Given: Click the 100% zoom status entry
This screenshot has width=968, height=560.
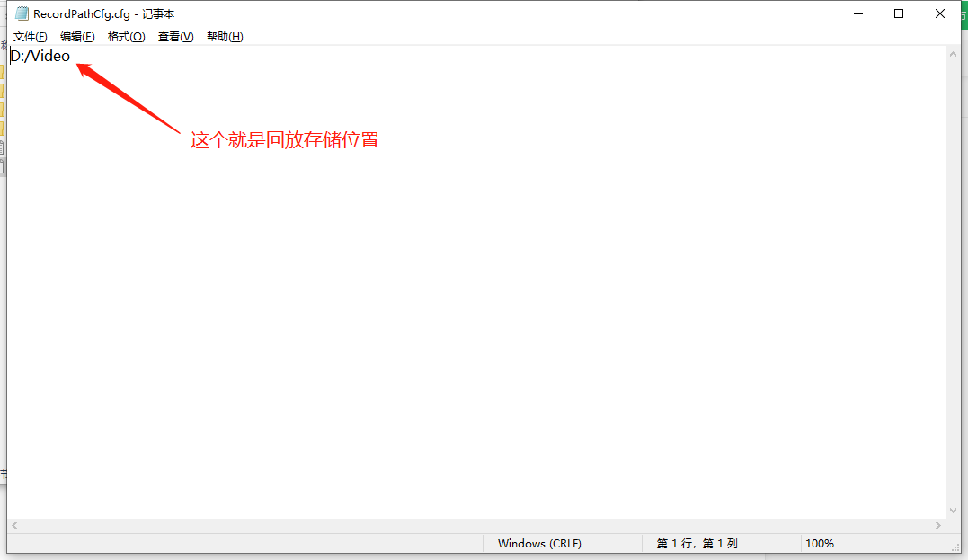Looking at the screenshot, I should (x=820, y=543).
